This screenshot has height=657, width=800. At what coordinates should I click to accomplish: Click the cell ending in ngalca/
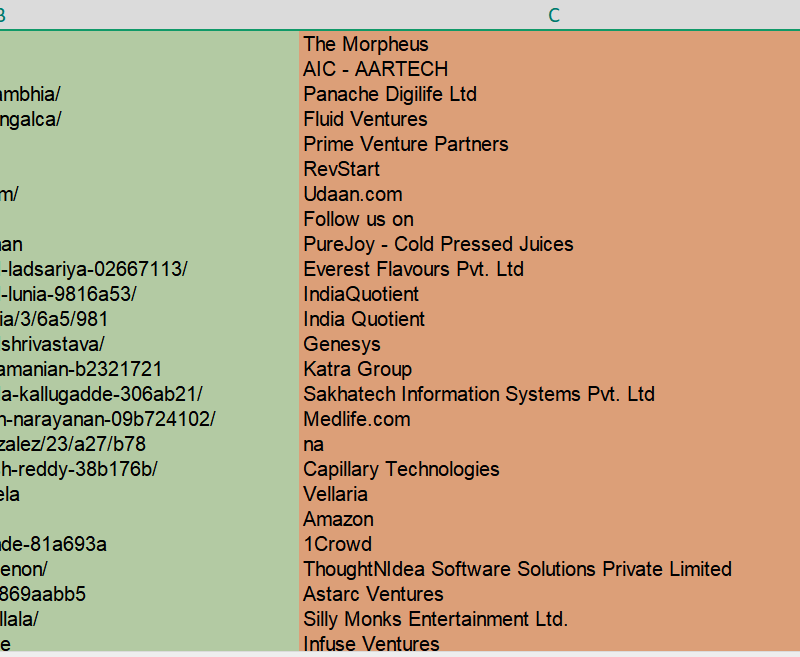pos(149,119)
